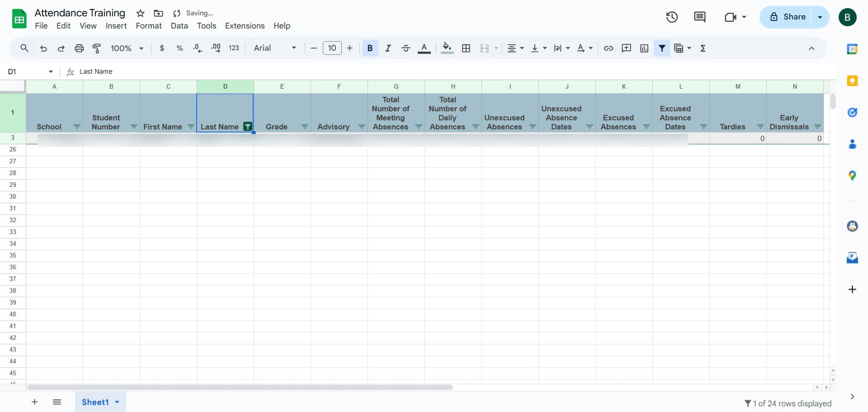Screen dimensions: 868x412
Task: Open the comments history icon
Action: point(700,17)
